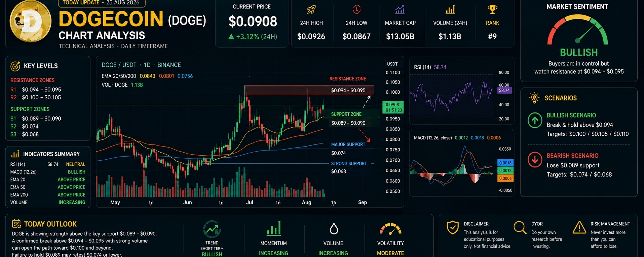Select the green up-arrow Bullish Scenario icon
Screen dimensions: 644x257
click(x=535, y=120)
